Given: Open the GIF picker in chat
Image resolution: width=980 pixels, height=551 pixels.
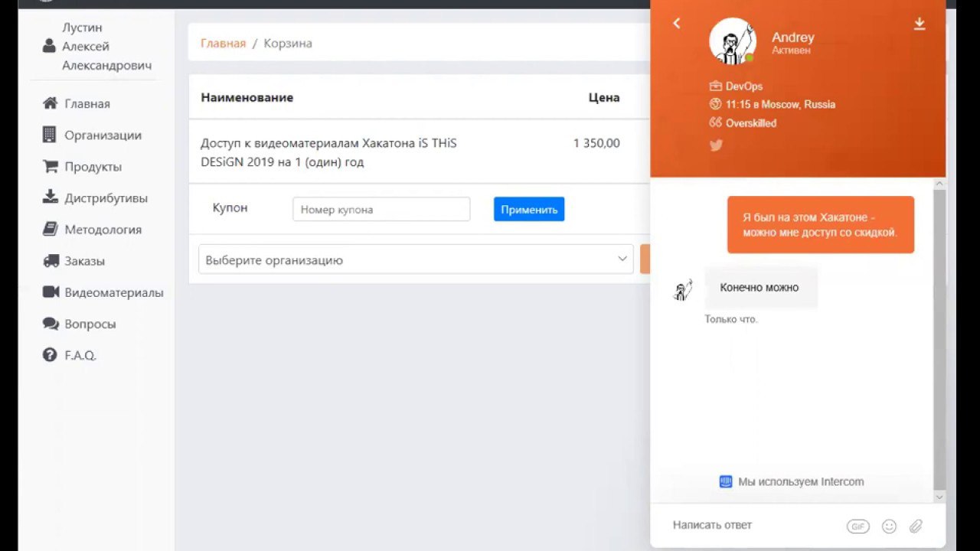Looking at the screenshot, I should [x=858, y=527].
